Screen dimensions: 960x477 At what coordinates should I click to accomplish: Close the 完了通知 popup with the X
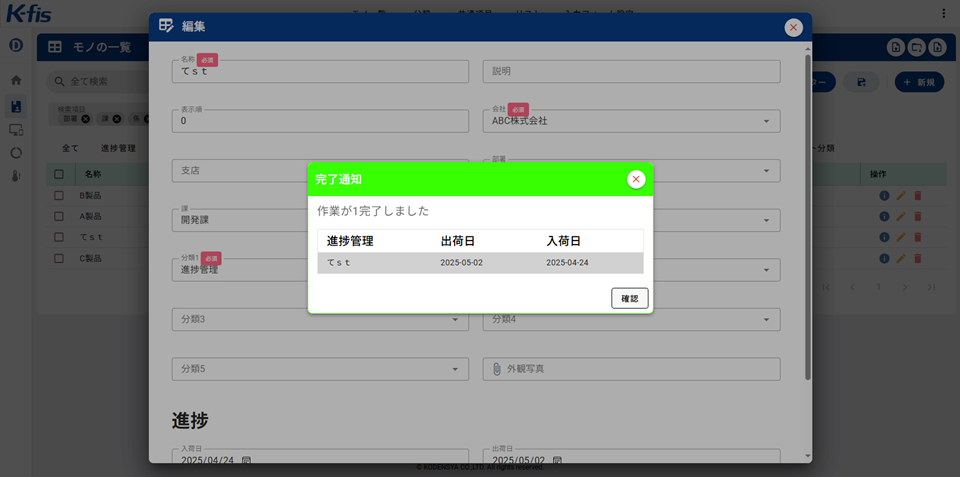[x=636, y=179]
